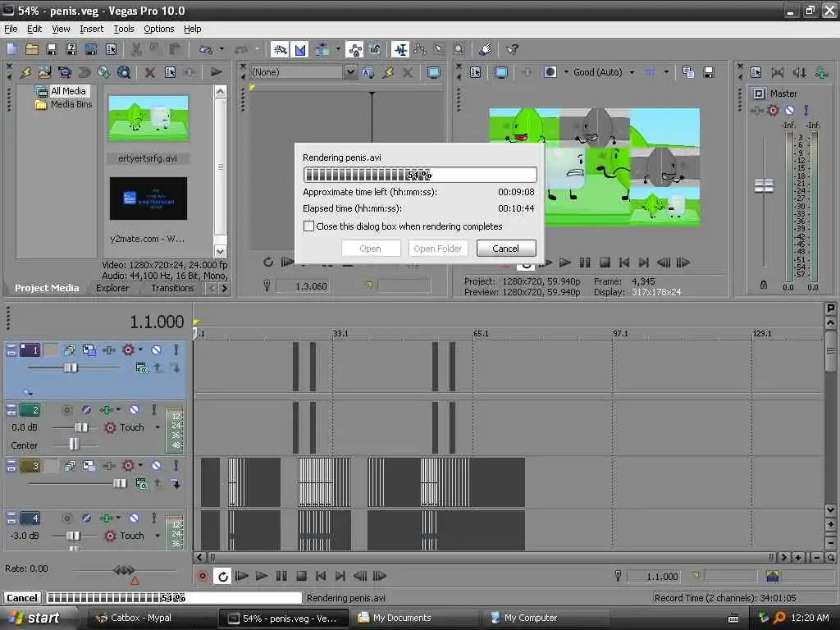The image size is (840, 630).
Task: Click Copy Snapshot to Clipboard icon
Action: 688,72
